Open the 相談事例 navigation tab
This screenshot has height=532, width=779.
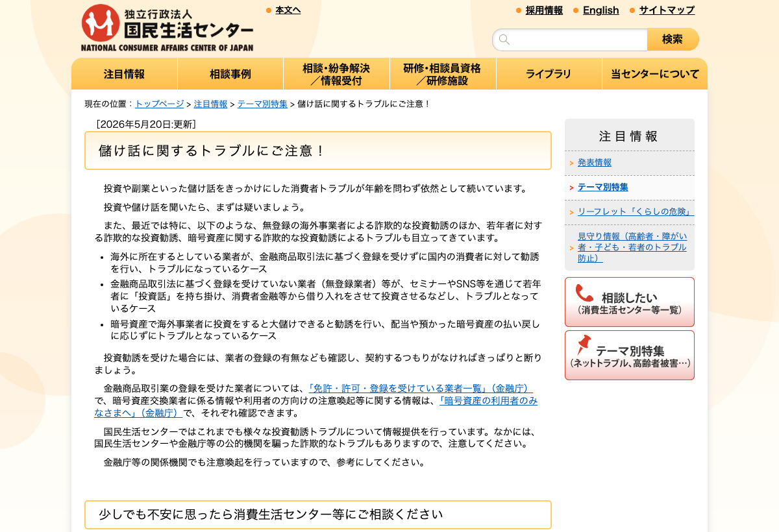tap(230, 74)
